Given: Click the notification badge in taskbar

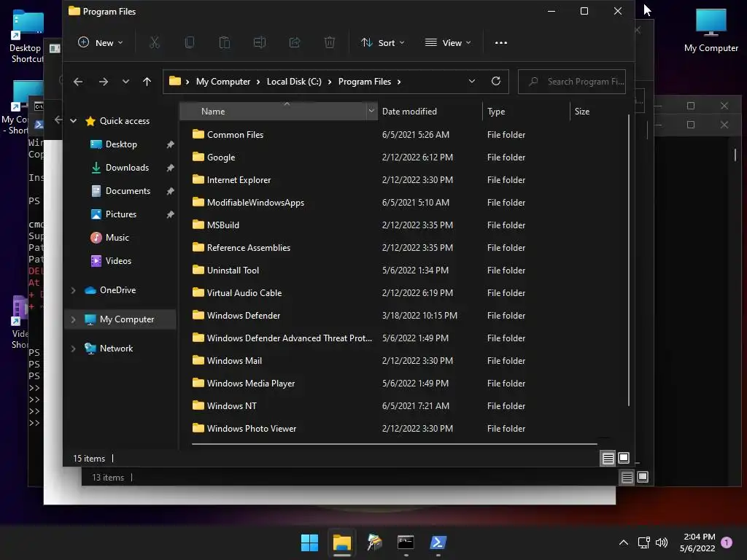Looking at the screenshot, I should point(727,542).
